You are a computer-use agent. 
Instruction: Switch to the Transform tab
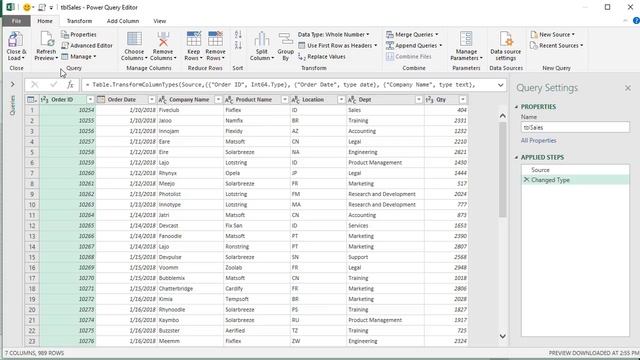(x=79, y=21)
